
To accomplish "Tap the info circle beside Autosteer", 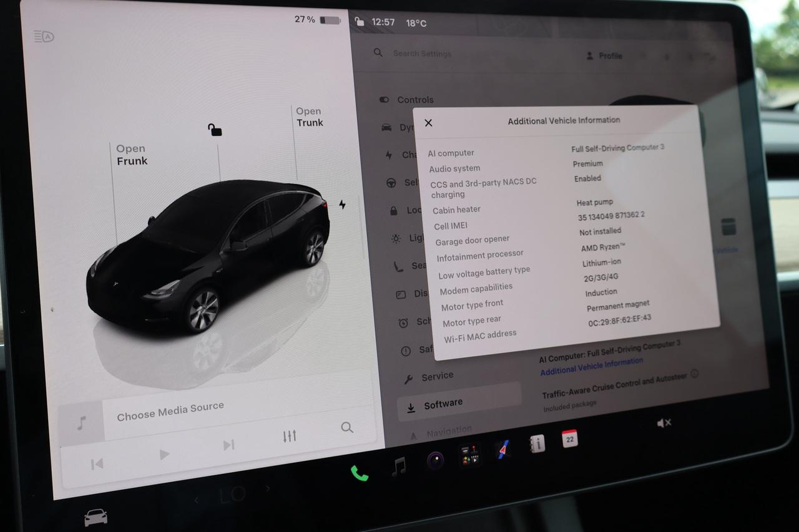I will coord(694,374).
